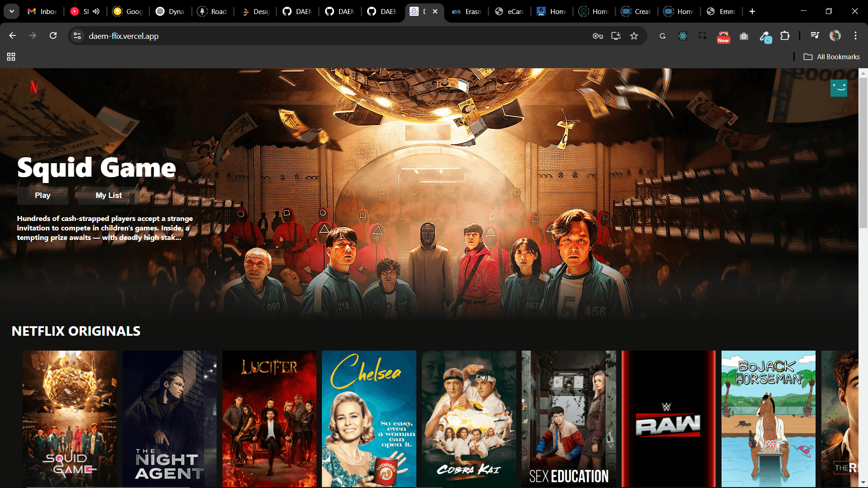
Task: Open the BoJack Horseman poster
Action: (768, 418)
